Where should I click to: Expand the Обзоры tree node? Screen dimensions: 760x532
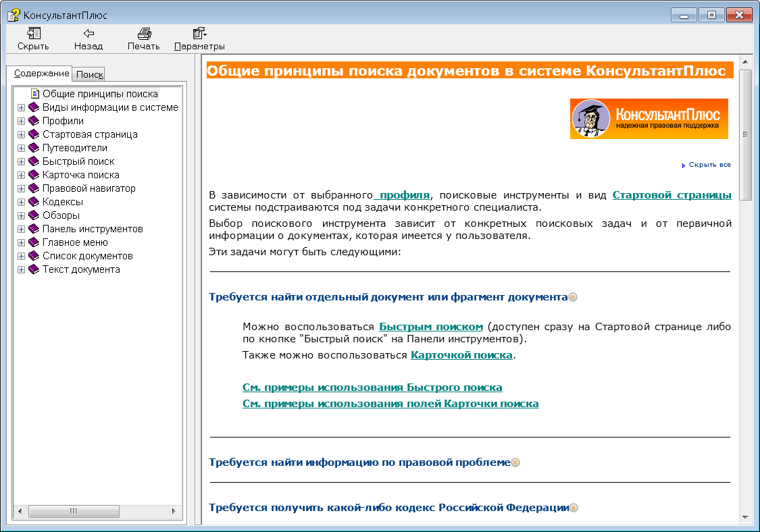tap(22, 215)
